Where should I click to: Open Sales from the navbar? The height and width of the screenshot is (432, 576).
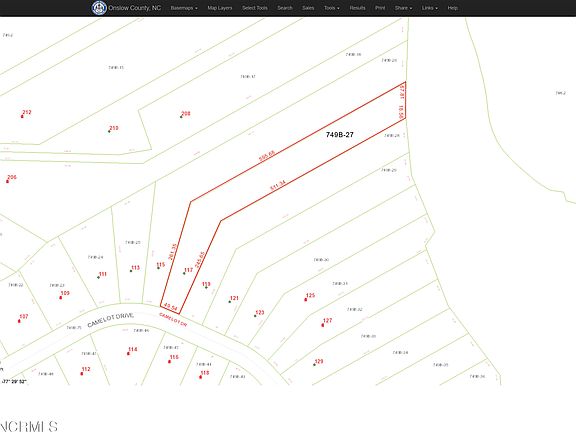(x=308, y=8)
